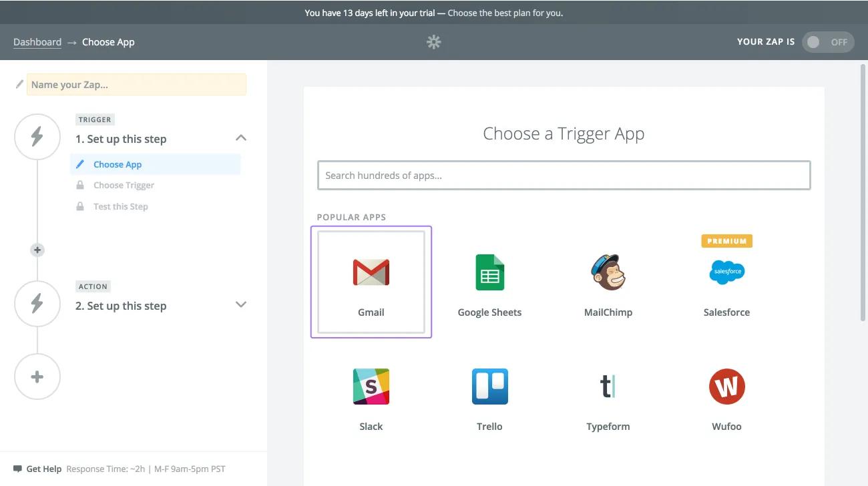Click Choose the best plan link

[505, 13]
